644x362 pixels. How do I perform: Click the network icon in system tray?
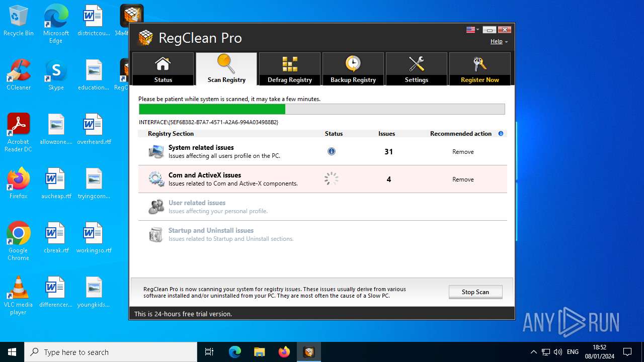[546, 352]
